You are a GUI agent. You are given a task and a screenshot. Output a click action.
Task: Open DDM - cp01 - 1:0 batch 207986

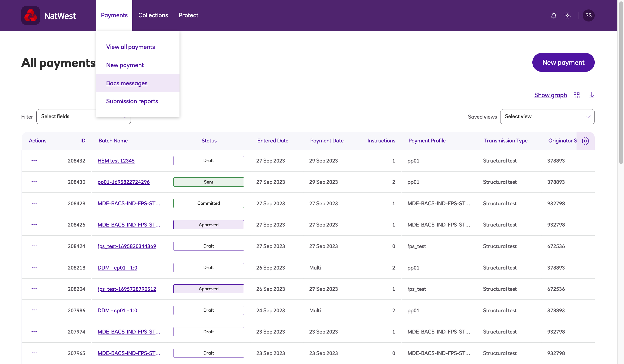click(x=117, y=311)
